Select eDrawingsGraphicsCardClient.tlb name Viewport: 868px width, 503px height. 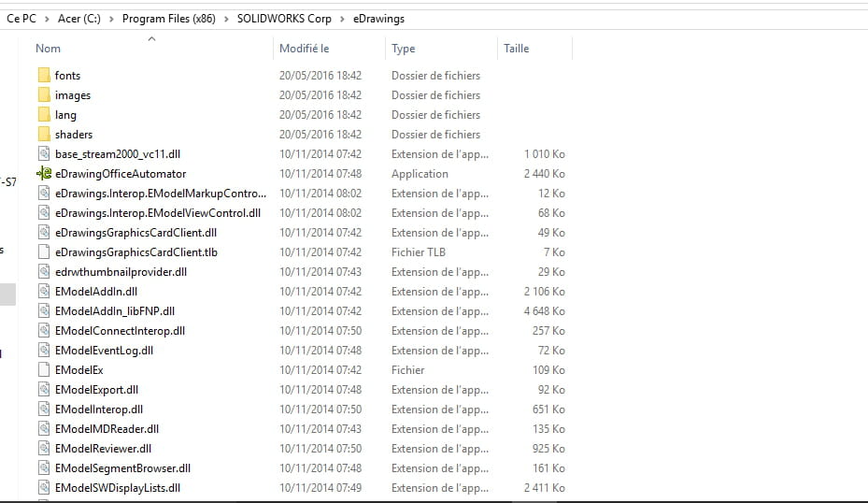pos(136,252)
